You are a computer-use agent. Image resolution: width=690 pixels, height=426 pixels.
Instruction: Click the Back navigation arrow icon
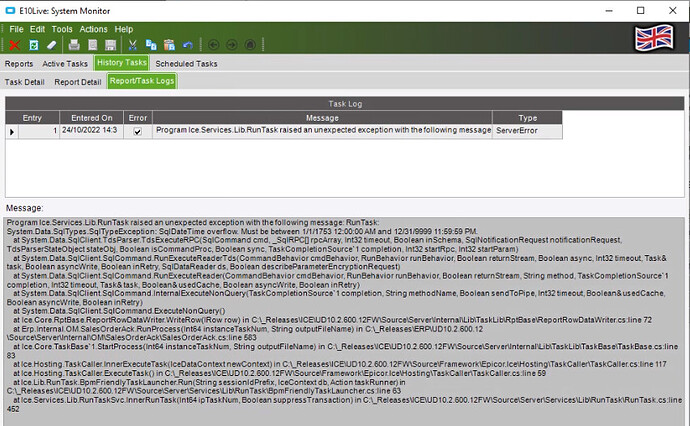[213, 45]
